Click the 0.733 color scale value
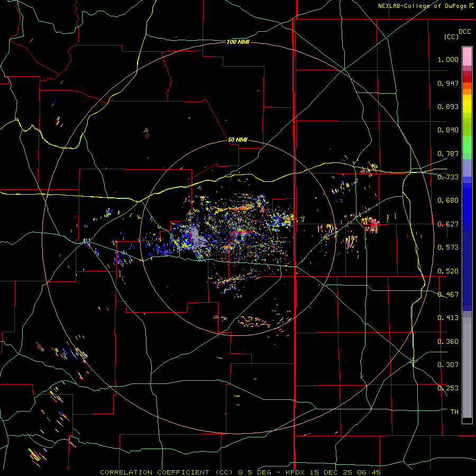This screenshot has height=476, width=476. (x=448, y=177)
